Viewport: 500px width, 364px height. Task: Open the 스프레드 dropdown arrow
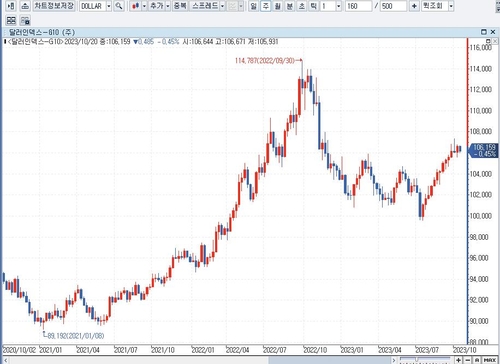(222, 6)
